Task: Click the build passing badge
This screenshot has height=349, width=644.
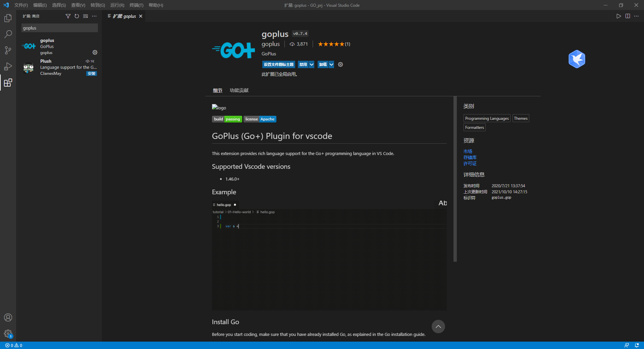Action: click(x=227, y=119)
